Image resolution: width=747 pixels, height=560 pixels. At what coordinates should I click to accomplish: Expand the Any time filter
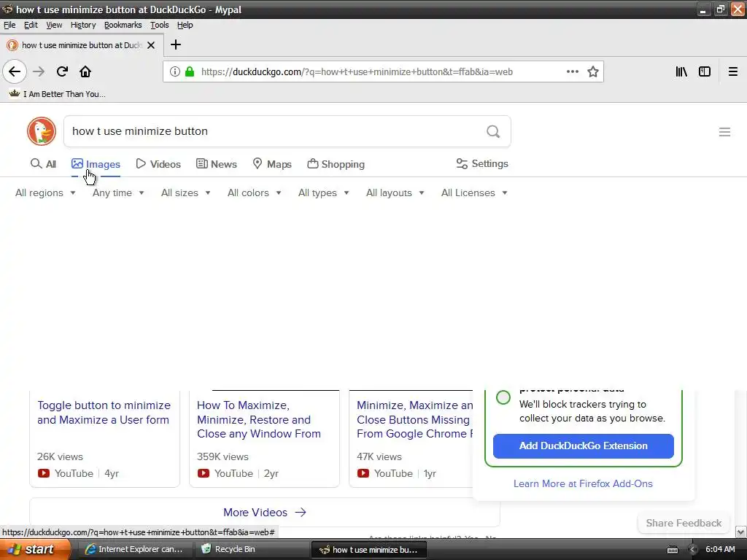click(x=118, y=192)
